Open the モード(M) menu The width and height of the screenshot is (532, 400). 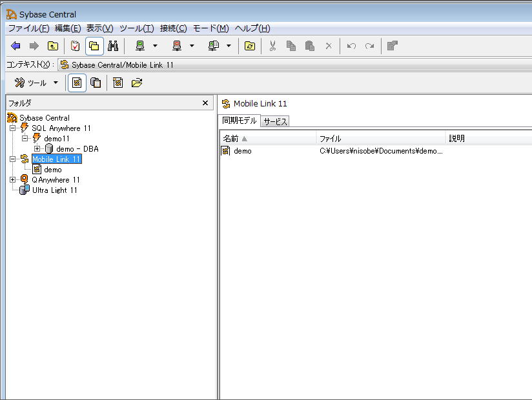(x=210, y=28)
